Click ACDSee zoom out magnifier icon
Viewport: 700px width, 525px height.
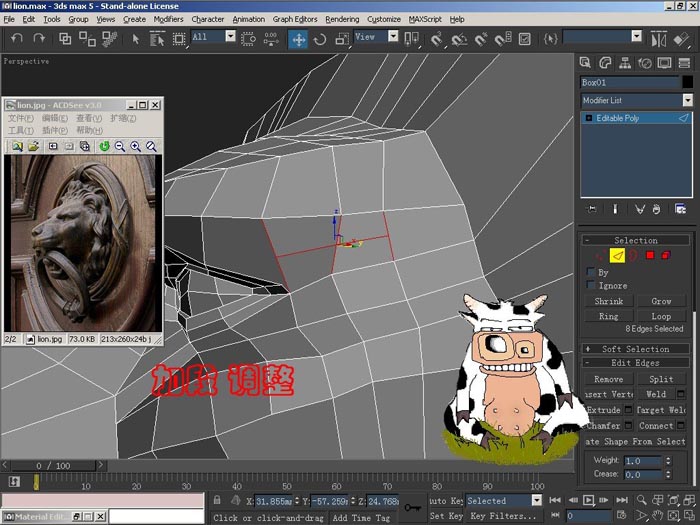120,146
